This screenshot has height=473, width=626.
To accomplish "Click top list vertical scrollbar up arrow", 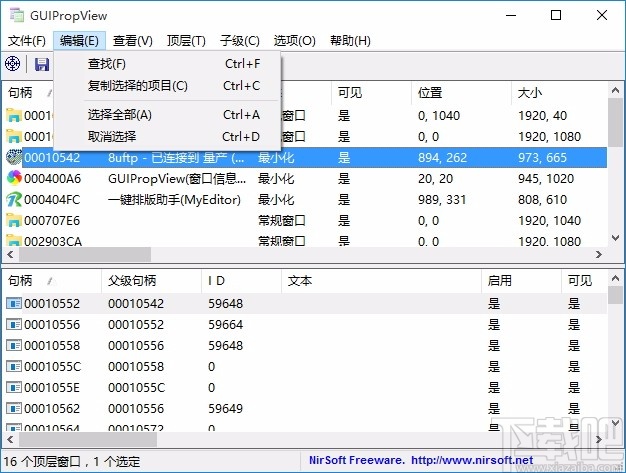I will point(615,90).
